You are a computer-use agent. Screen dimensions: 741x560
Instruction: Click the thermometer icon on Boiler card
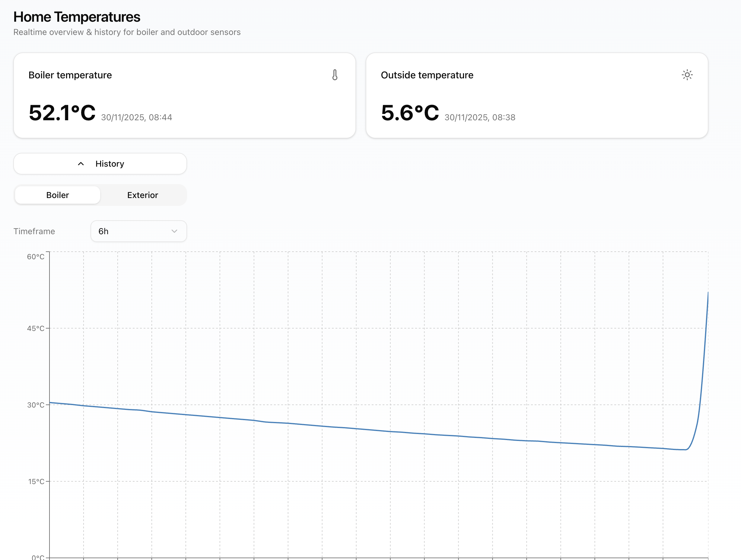tap(335, 75)
